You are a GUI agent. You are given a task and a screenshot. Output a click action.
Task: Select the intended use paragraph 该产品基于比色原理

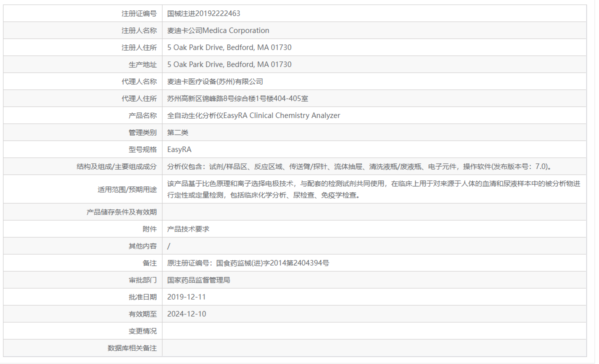pyautogui.click(x=373, y=189)
